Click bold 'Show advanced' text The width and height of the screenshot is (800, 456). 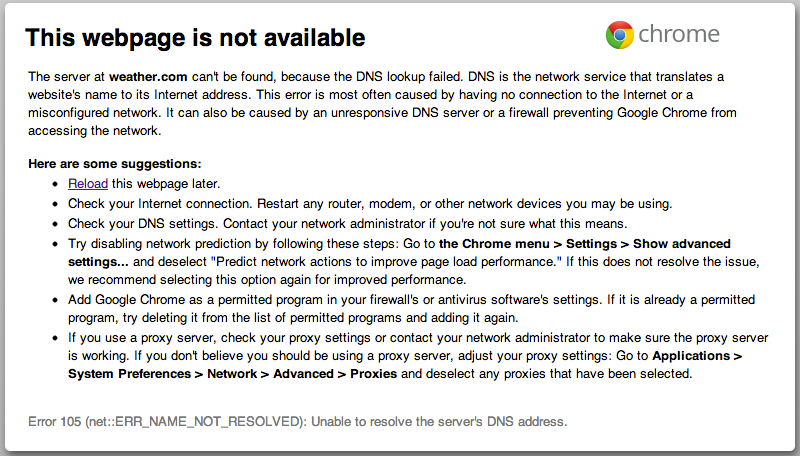pos(682,244)
